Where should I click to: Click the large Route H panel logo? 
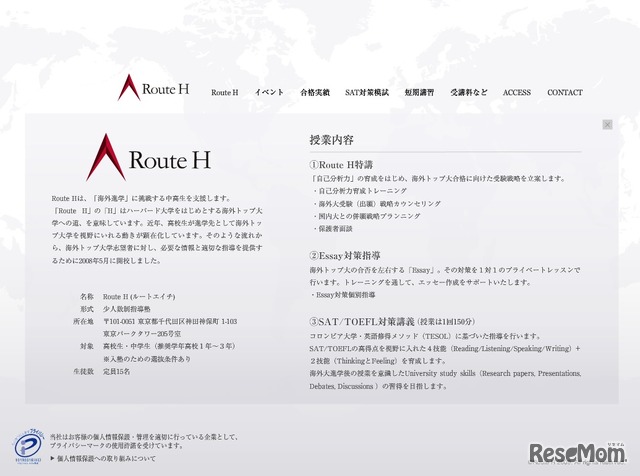[148, 157]
